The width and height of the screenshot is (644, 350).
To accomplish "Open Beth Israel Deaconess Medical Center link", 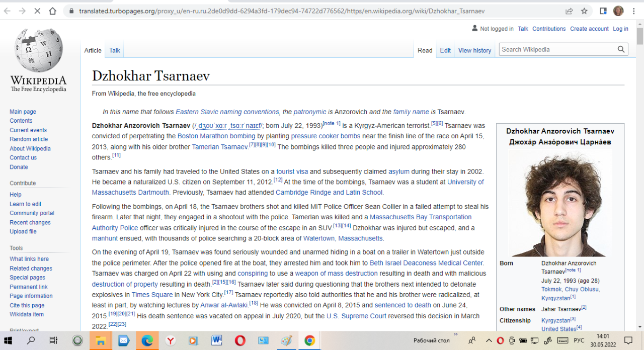I will pos(426,262).
